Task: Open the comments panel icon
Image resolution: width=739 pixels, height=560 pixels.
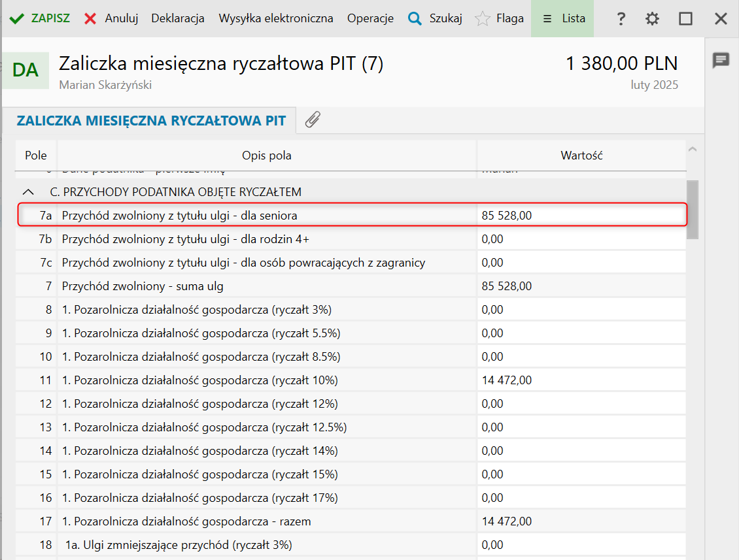Action: pyautogui.click(x=721, y=61)
